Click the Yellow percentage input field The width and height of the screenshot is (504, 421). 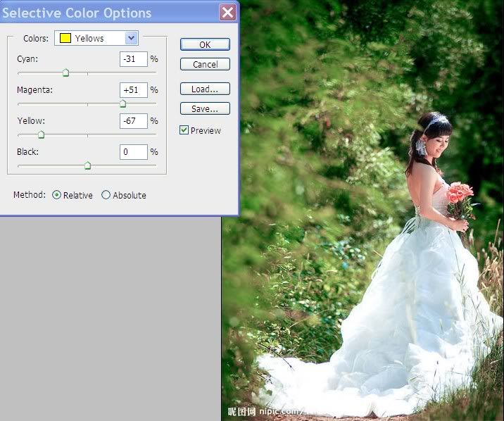pos(133,121)
